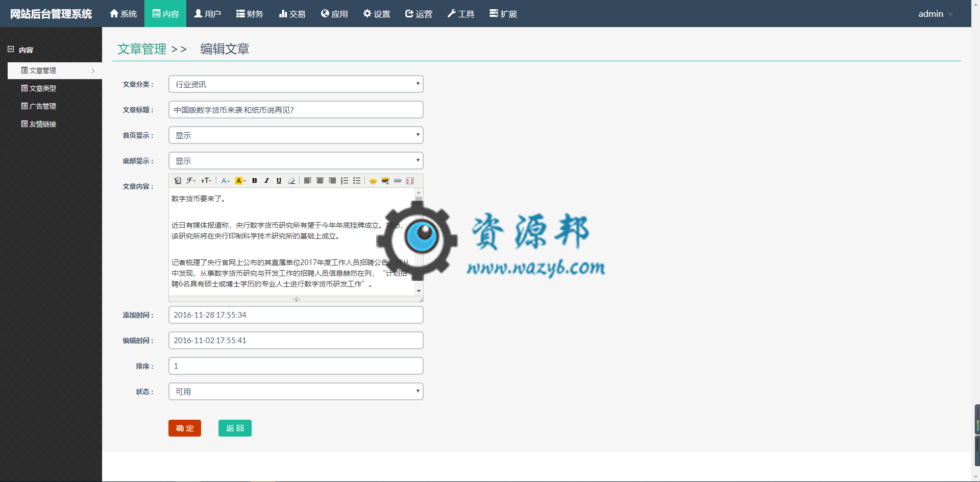Click the editor bottom resize handle bar
Image resolution: width=980 pixels, height=482 pixels.
(296, 299)
